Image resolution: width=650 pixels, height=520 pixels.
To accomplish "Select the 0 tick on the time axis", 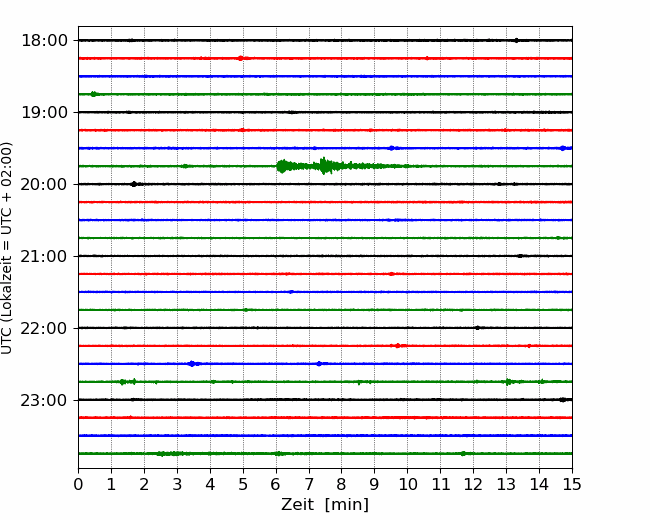I will (78, 485).
